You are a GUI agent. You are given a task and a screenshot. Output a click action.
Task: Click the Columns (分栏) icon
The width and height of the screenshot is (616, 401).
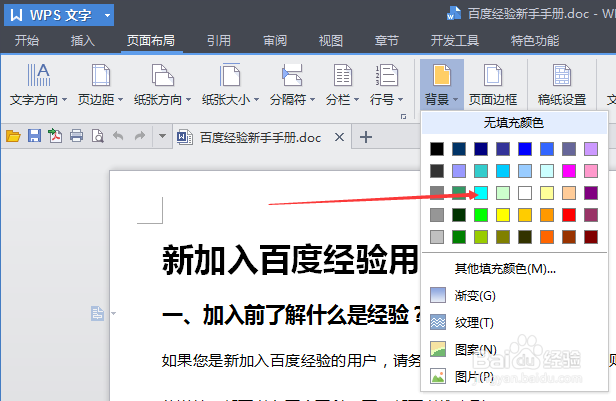click(x=342, y=75)
